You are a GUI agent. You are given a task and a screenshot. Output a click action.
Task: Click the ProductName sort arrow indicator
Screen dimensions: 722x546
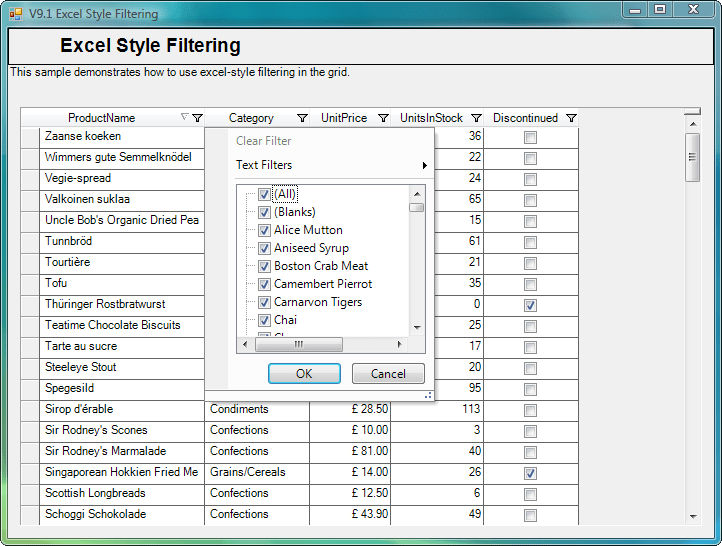point(183,117)
